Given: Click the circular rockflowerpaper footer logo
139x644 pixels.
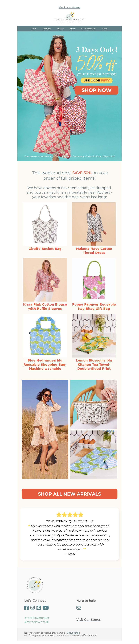Looking at the screenshot, I should [35, 585].
